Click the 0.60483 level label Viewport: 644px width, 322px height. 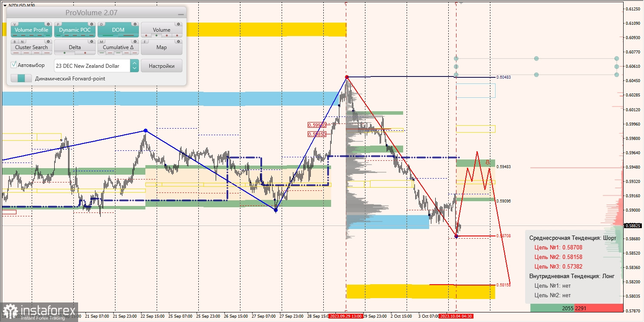(503, 77)
